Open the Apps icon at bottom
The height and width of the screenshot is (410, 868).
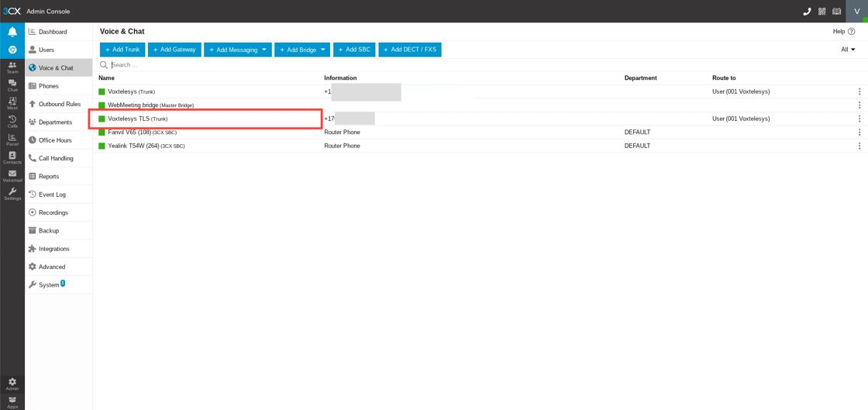click(12, 401)
